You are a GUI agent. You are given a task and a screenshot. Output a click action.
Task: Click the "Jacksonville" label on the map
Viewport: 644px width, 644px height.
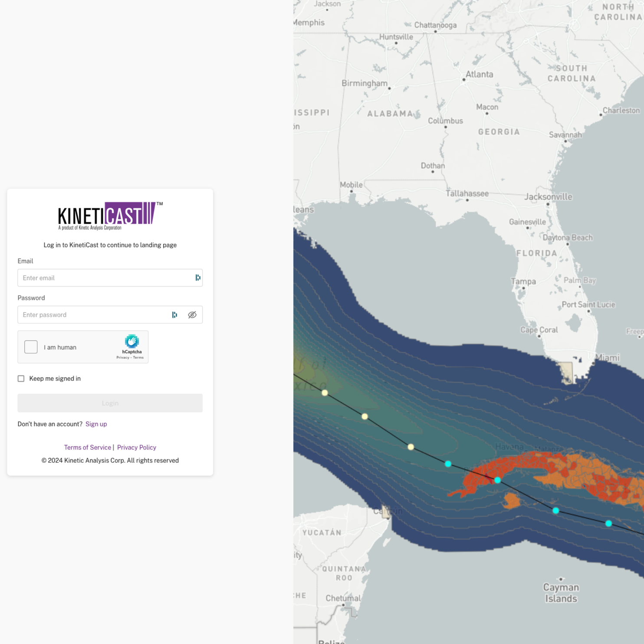click(x=549, y=197)
